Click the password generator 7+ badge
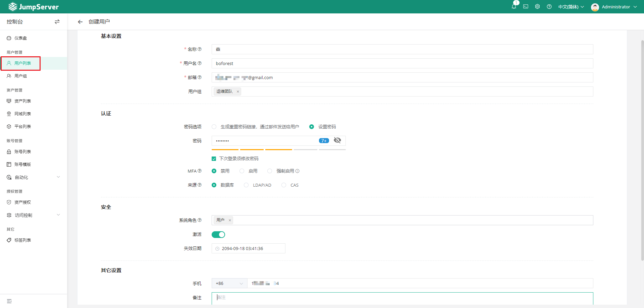Viewport: 644px width, 308px height. click(324, 141)
